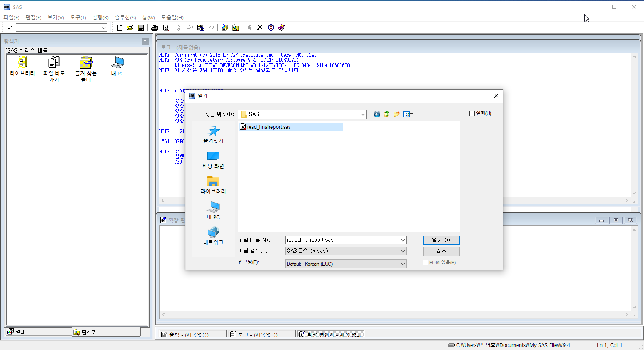This screenshot has width=644, height=350.
Task: Click the Paste clipboard icon
Action: 201,28
